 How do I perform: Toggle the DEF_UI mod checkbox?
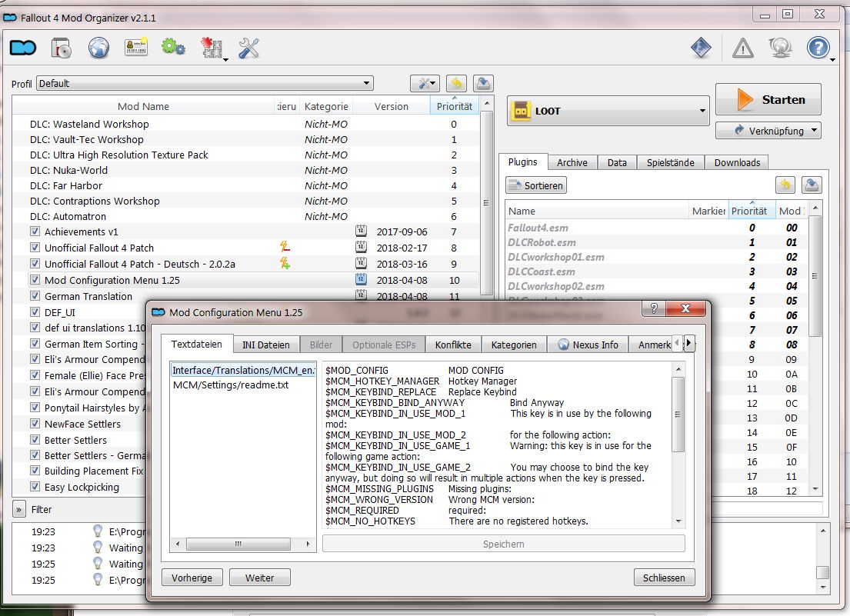click(x=35, y=312)
